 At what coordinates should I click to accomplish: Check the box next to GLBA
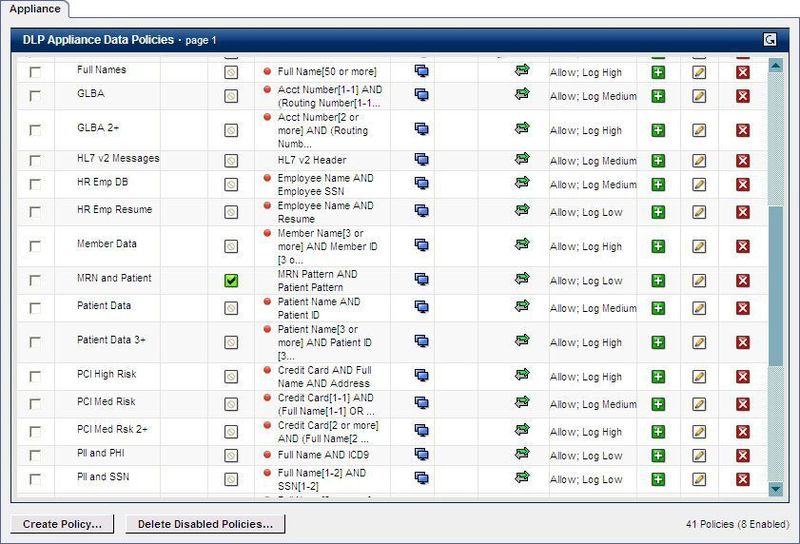pyautogui.click(x=35, y=96)
